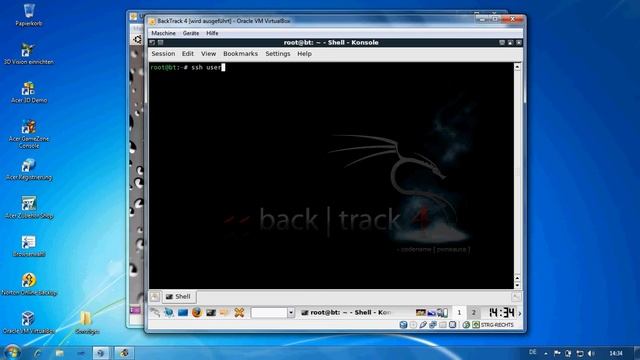Viewport: 640px width, 360px height.
Task: Click the Konsole title bar sticky icon
Action: click(x=161, y=42)
